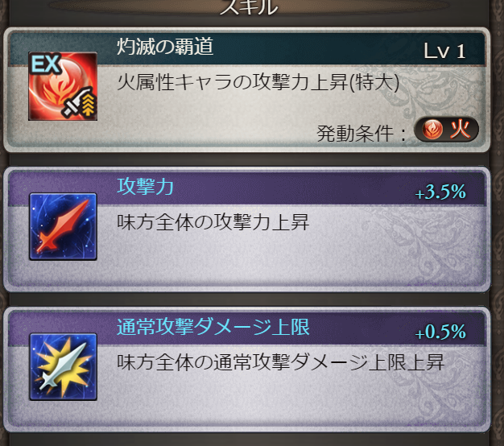Click the 味方全体の攻撃力上昇 description text
The height and width of the screenshot is (446, 504).
(213, 222)
